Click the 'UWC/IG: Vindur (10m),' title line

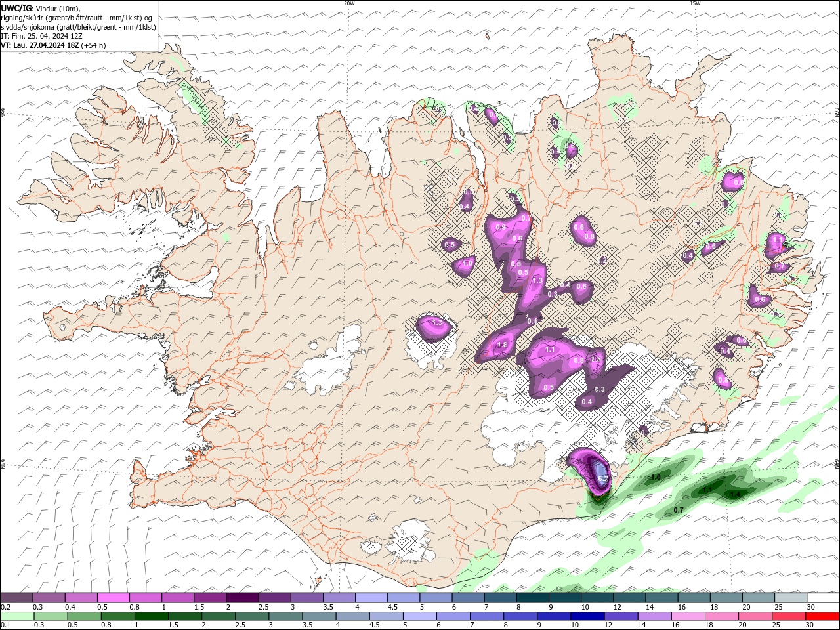(x=41, y=8)
